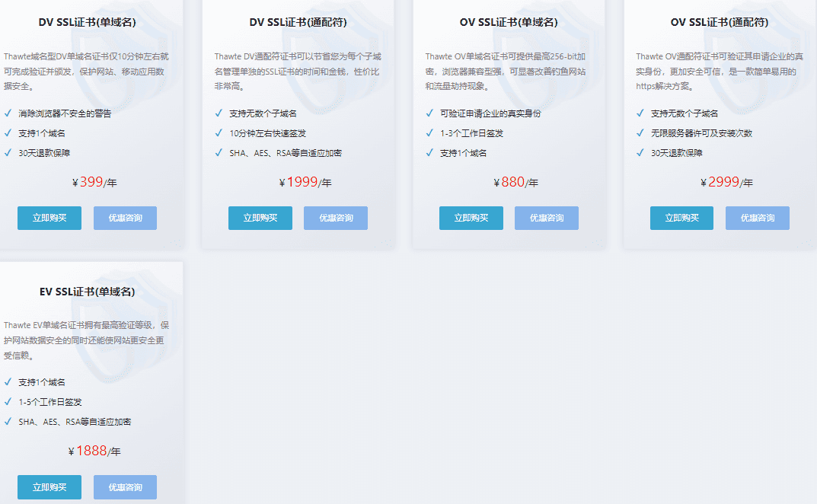Buy the DV SSL通配符 certificate now
Viewport: 817px width, 504px height.
click(260, 218)
